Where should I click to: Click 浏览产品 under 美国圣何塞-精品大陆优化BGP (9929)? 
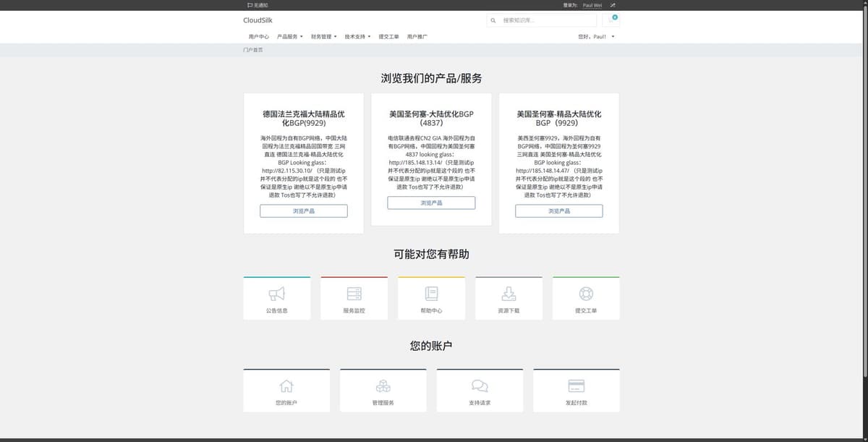tap(559, 211)
